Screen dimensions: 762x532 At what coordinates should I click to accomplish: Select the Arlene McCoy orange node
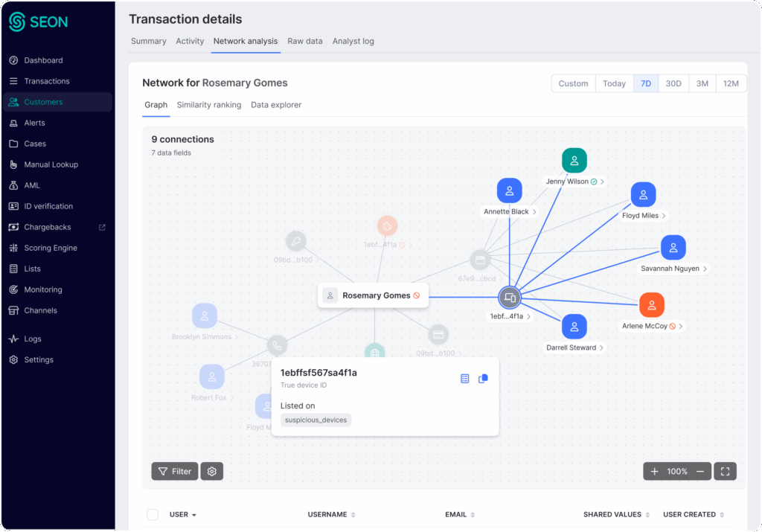[x=651, y=305]
